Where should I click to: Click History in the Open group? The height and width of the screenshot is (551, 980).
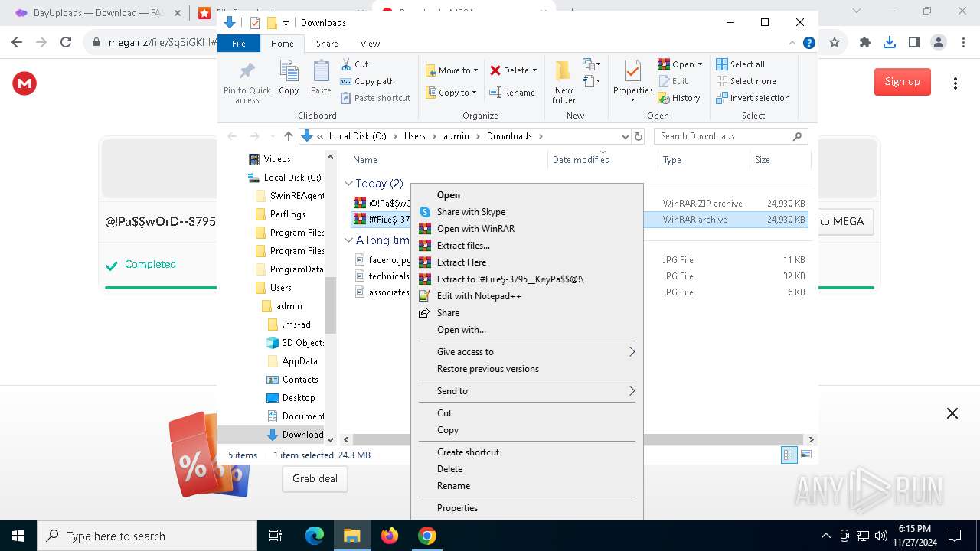[679, 98]
